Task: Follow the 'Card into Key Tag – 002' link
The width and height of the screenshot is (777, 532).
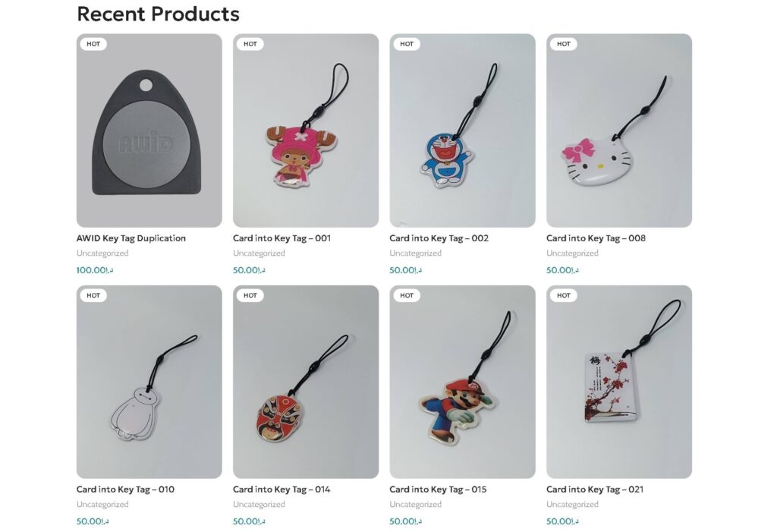Action: pyautogui.click(x=439, y=238)
